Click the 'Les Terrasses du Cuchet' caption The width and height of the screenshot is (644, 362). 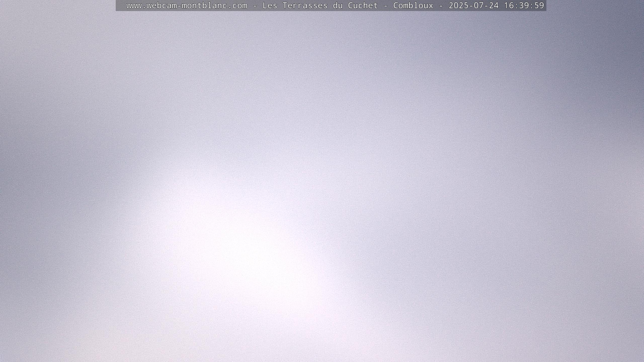320,6
